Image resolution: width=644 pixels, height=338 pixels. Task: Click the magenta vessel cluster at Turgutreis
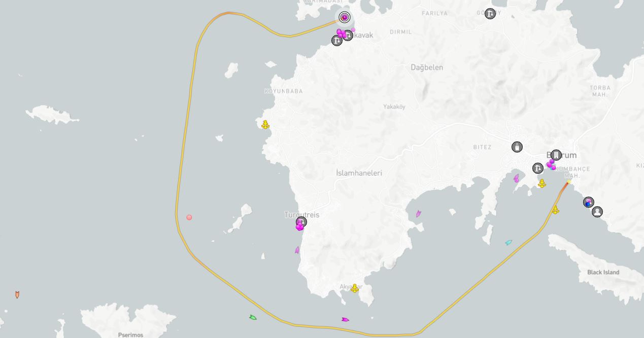[299, 227]
